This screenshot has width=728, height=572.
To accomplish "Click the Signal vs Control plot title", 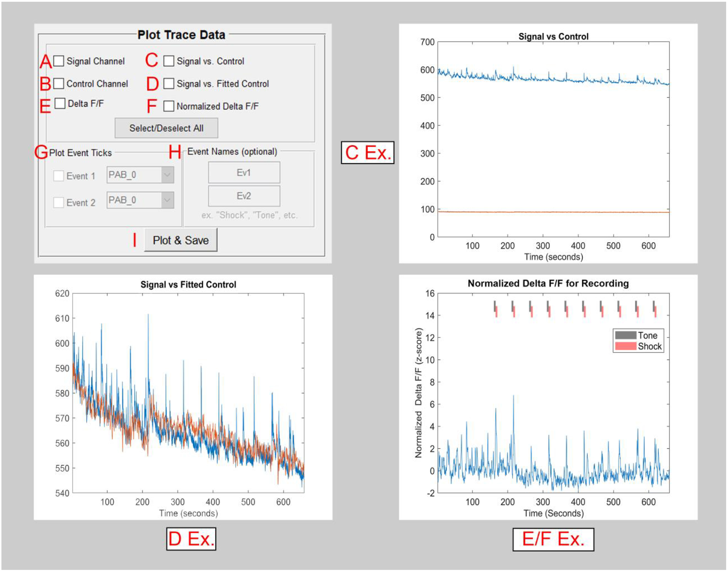I will [x=553, y=37].
